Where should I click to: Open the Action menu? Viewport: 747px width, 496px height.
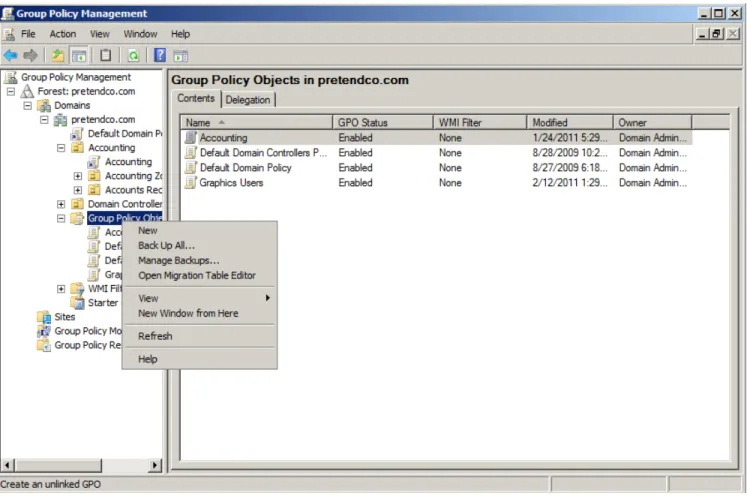coord(63,34)
